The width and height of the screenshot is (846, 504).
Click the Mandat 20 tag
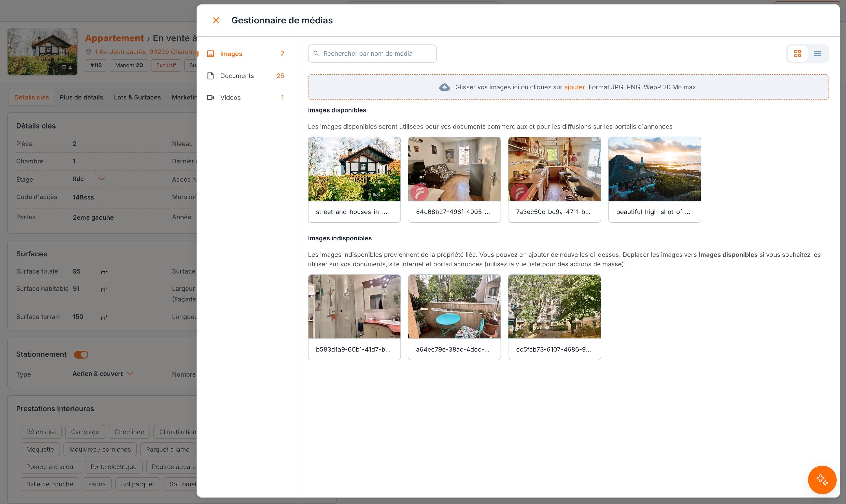(129, 65)
